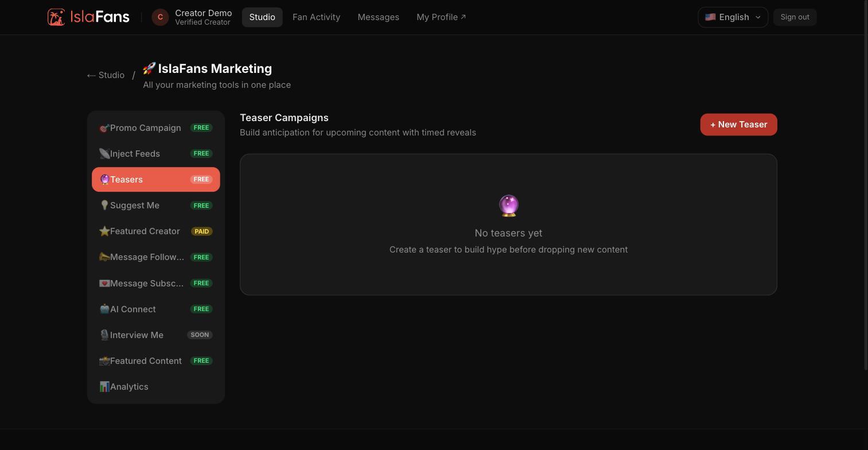Screen dimensions: 868x450
Task: Click the target icon for Promo Campaign
Action: click(x=104, y=128)
